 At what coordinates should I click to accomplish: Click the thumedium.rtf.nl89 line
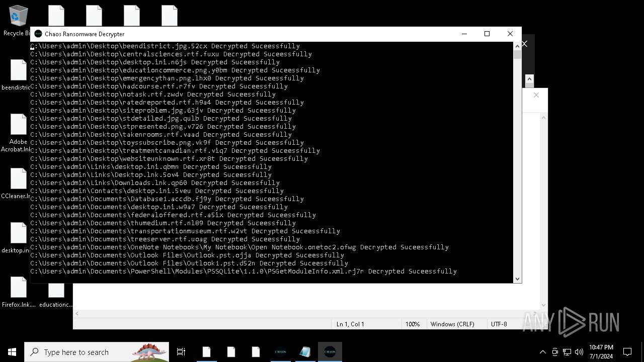pyautogui.click(x=163, y=223)
